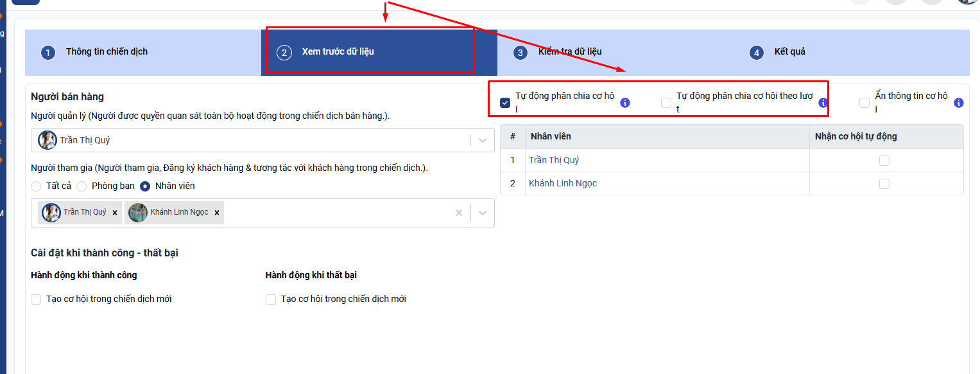
Task: Click info icon beside Tự động phân chia cơ hội
Action: [625, 103]
